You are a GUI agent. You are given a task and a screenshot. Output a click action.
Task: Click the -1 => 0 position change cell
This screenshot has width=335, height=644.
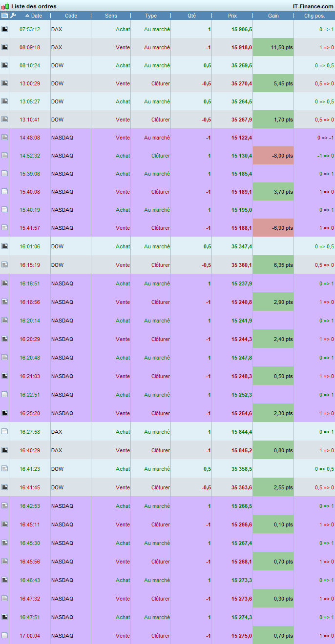[x=325, y=156]
